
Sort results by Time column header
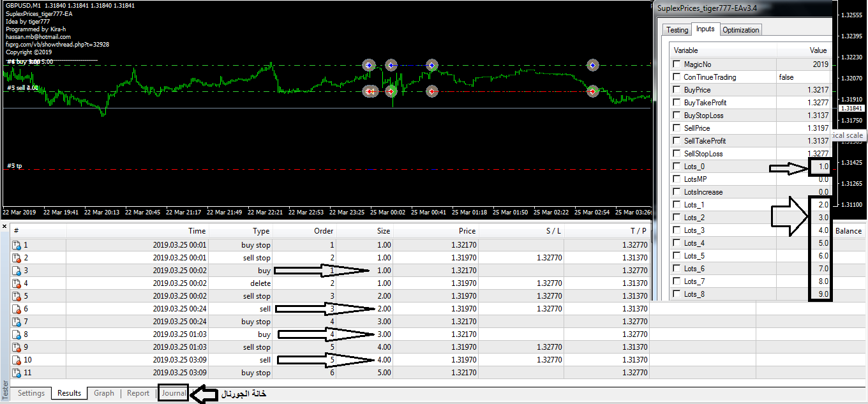tap(137, 231)
